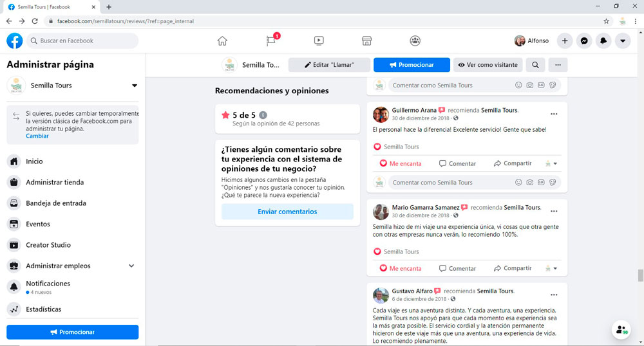Click the Buscar en Facebook search field
644x346 pixels.
coord(82,41)
